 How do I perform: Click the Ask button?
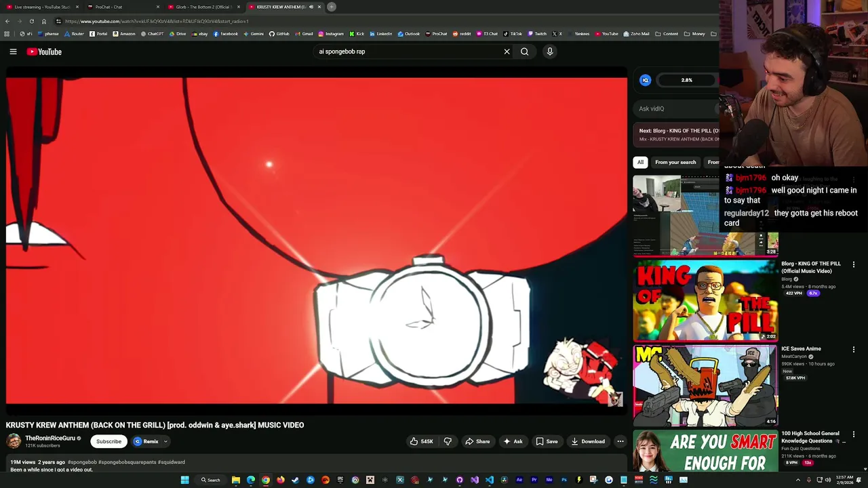tap(513, 441)
